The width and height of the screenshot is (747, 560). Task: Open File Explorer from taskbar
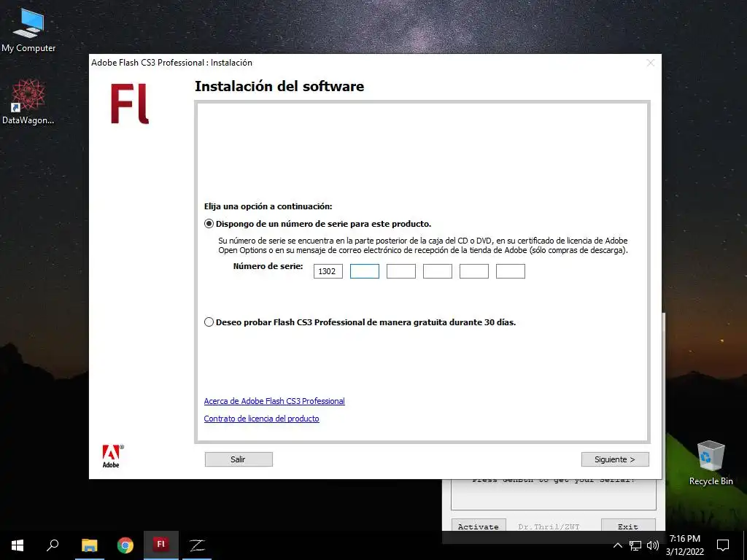89,545
